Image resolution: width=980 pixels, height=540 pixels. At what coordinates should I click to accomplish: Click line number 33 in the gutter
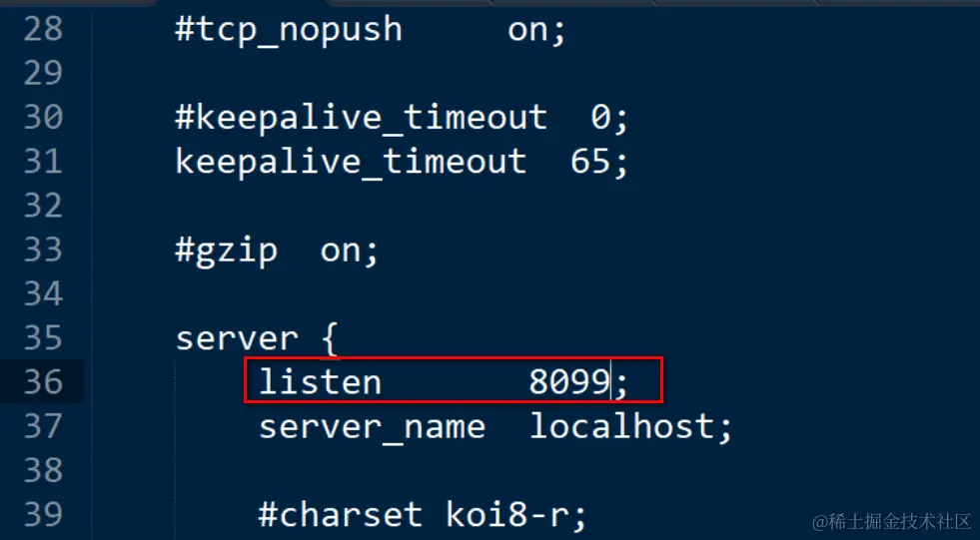pos(43,250)
